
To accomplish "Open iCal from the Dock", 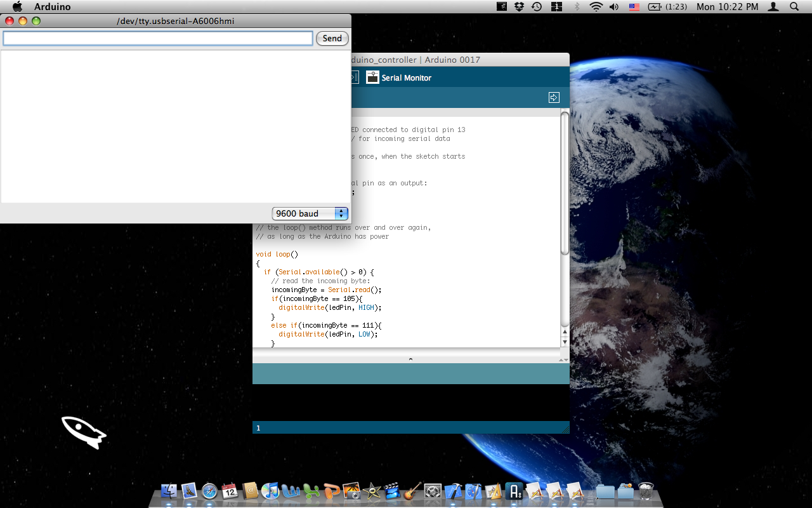I will pos(230,491).
